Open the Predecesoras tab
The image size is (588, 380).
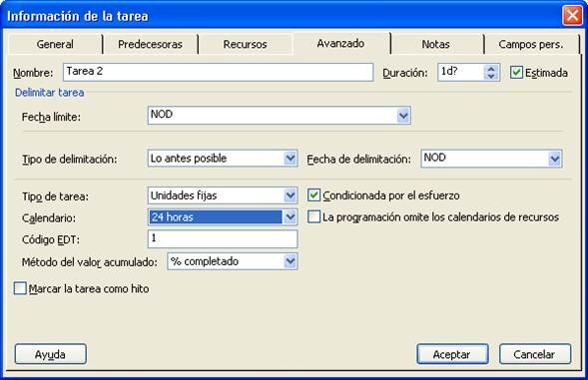150,44
